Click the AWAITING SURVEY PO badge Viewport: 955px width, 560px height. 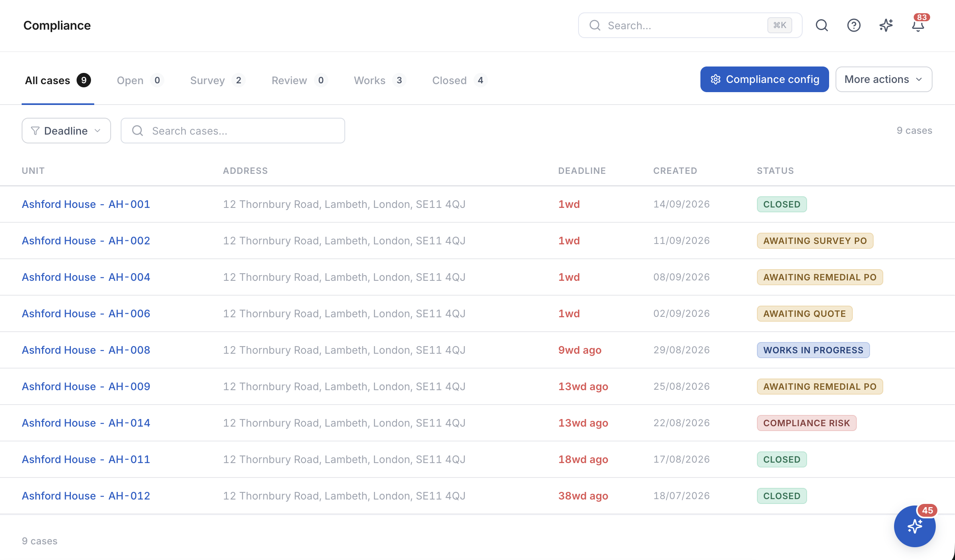815,241
